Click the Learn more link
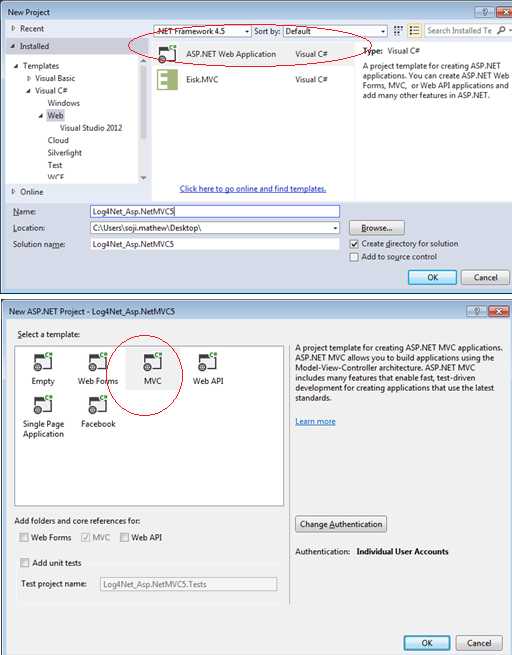512x655 pixels. pyautogui.click(x=315, y=421)
